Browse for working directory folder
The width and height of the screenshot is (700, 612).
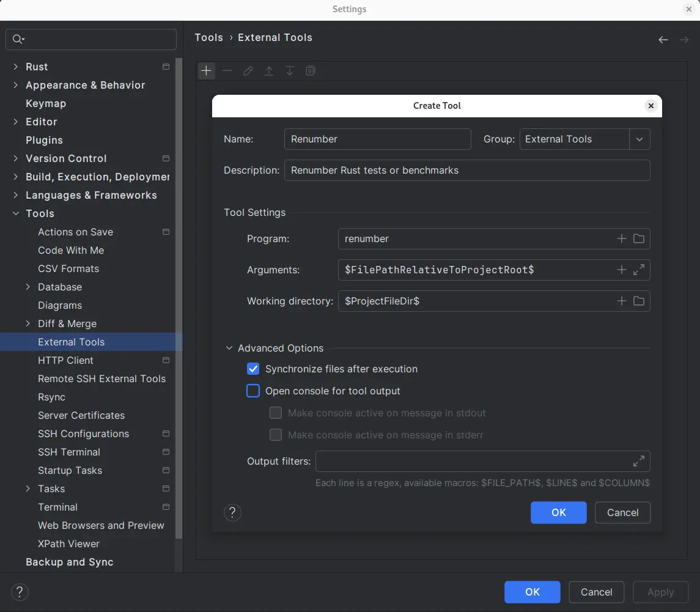tap(639, 301)
